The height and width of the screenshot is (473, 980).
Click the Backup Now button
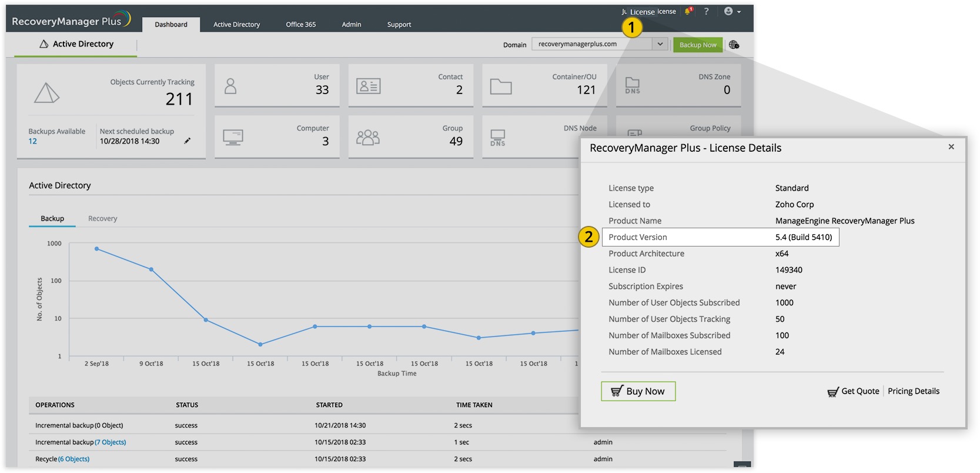tap(698, 45)
